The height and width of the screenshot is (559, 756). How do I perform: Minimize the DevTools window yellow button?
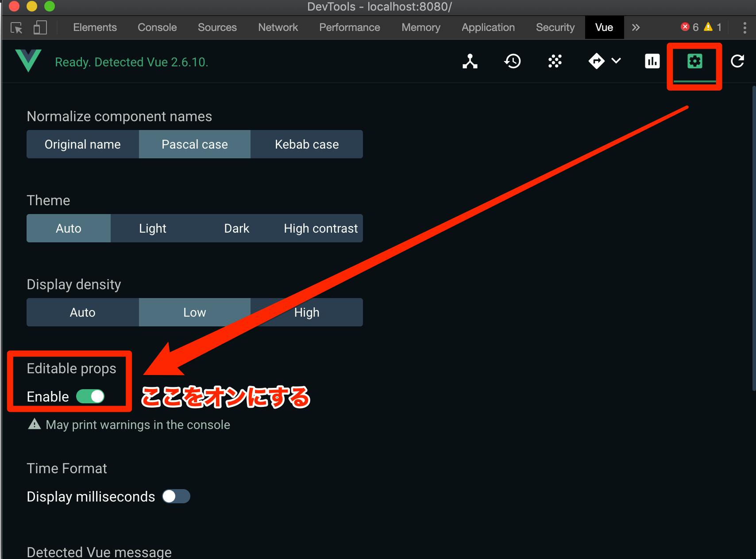pos(32,6)
